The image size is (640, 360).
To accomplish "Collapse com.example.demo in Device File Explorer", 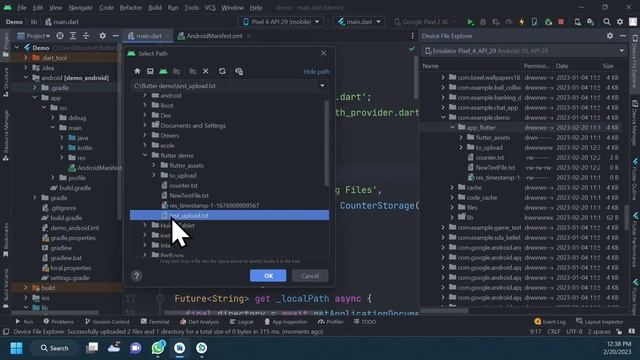I will [x=443, y=118].
